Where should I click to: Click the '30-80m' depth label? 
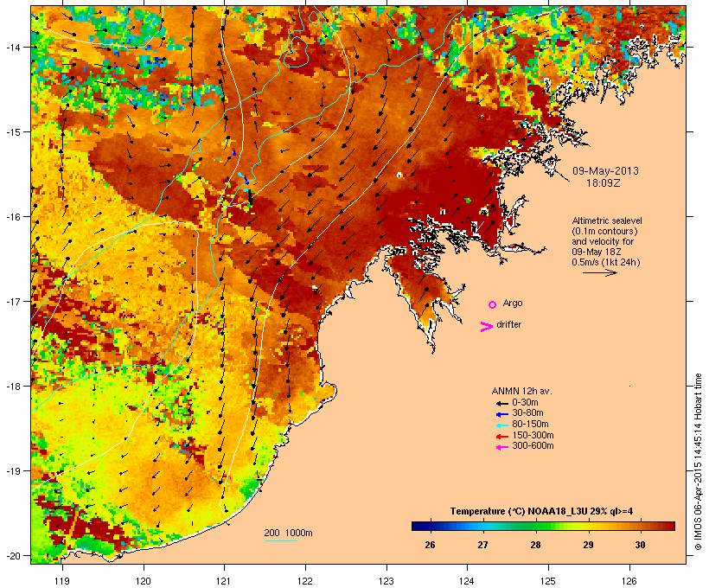pos(527,413)
